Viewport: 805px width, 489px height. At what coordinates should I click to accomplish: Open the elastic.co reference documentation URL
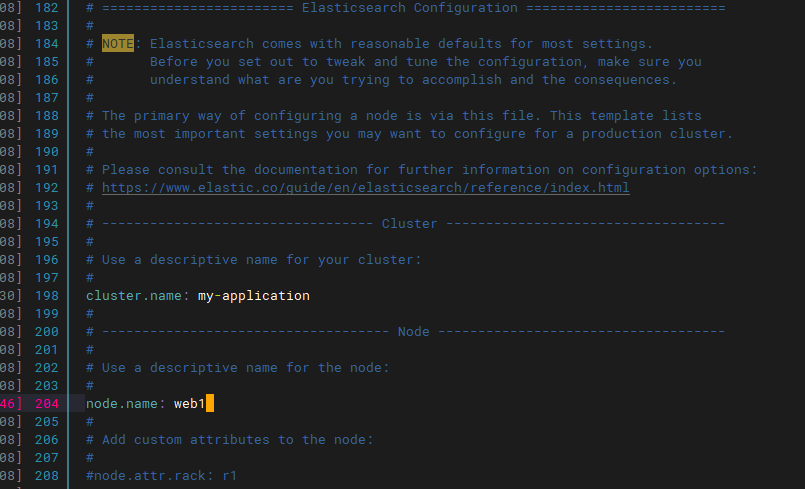click(366, 187)
